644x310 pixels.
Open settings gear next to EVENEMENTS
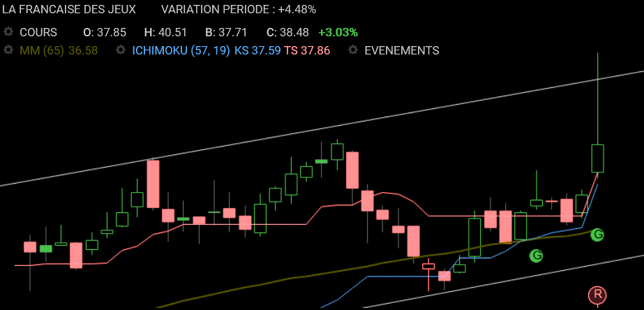tap(353, 50)
